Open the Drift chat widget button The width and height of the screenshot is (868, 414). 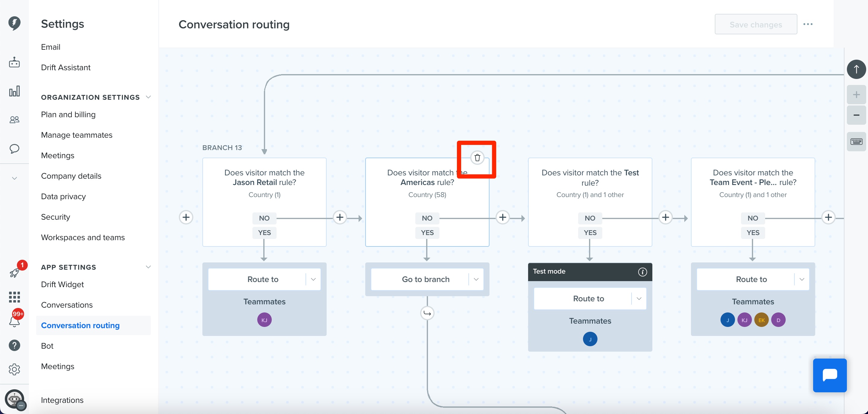pos(830,375)
